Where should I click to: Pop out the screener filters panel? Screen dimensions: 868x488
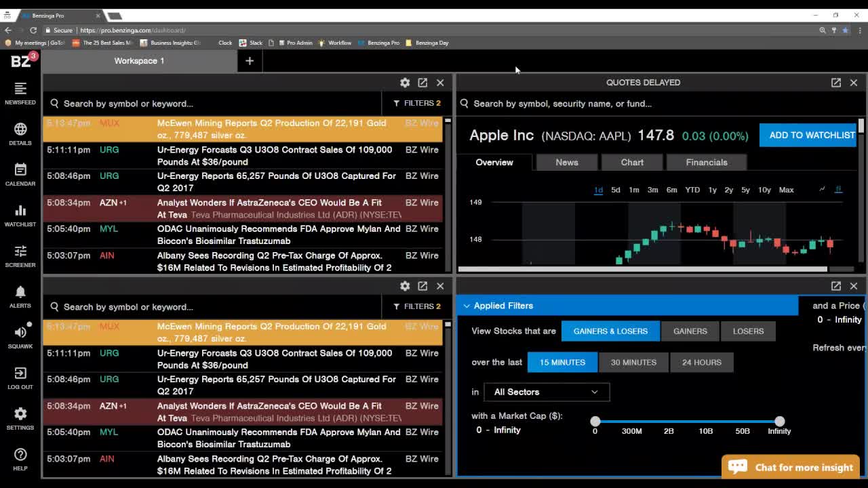pyautogui.click(x=836, y=286)
